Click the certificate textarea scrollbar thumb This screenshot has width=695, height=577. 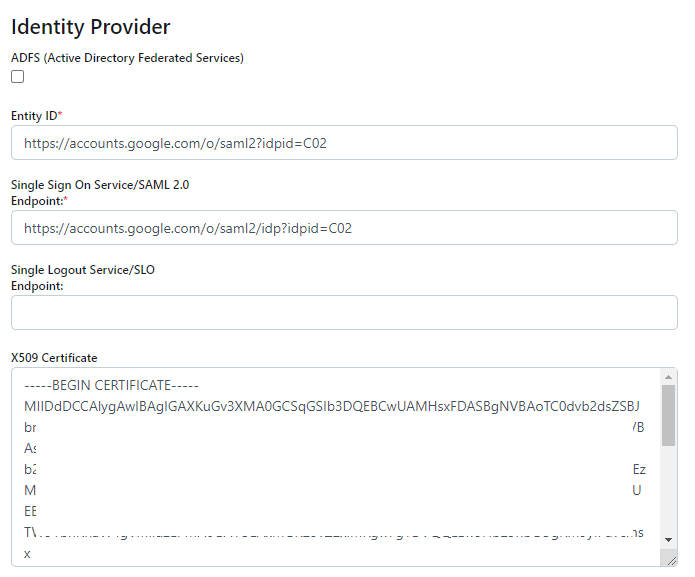(668, 415)
